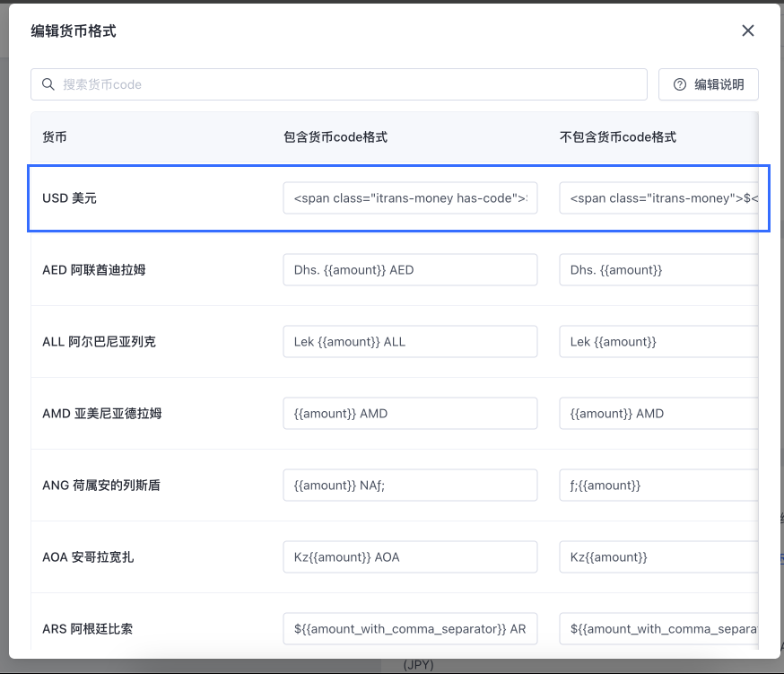Edit USD without-code format field

tap(659, 198)
